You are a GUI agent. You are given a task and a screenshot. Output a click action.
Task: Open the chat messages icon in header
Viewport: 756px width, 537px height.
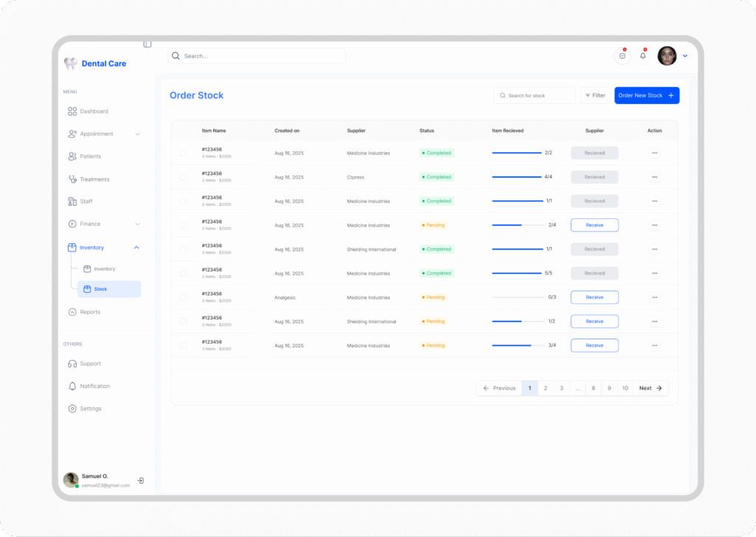pos(622,56)
